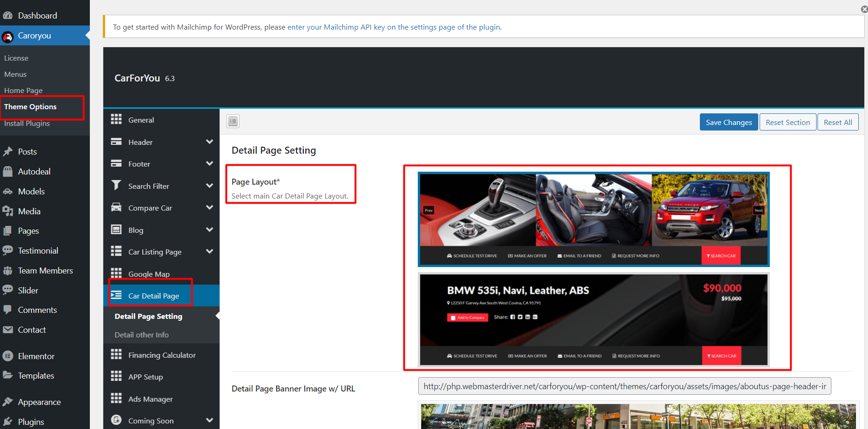Open Financing Calculator options panel
This screenshot has width=868, height=429.
(161, 355)
